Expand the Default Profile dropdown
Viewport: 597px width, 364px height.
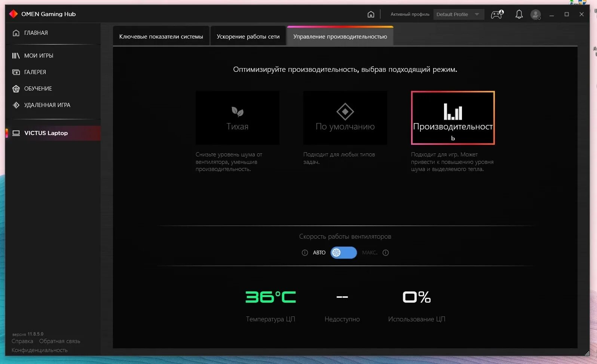(459, 14)
